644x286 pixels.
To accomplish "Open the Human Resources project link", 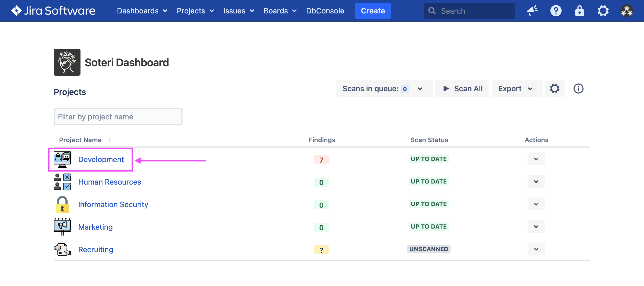I will (109, 182).
